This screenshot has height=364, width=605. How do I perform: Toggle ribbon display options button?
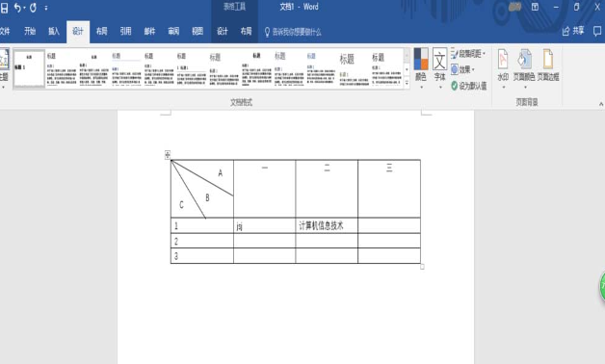[x=535, y=7]
